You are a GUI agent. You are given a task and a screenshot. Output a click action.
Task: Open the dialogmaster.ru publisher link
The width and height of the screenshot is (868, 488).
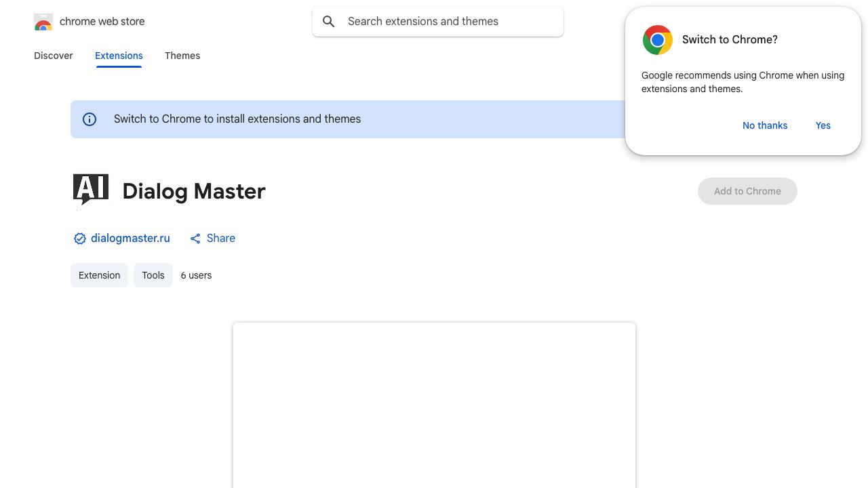tap(130, 239)
